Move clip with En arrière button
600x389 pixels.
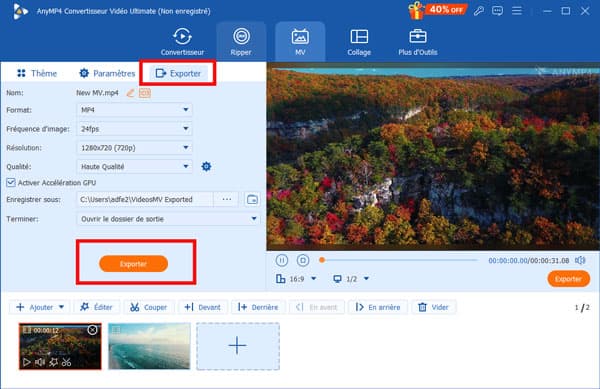click(x=378, y=307)
